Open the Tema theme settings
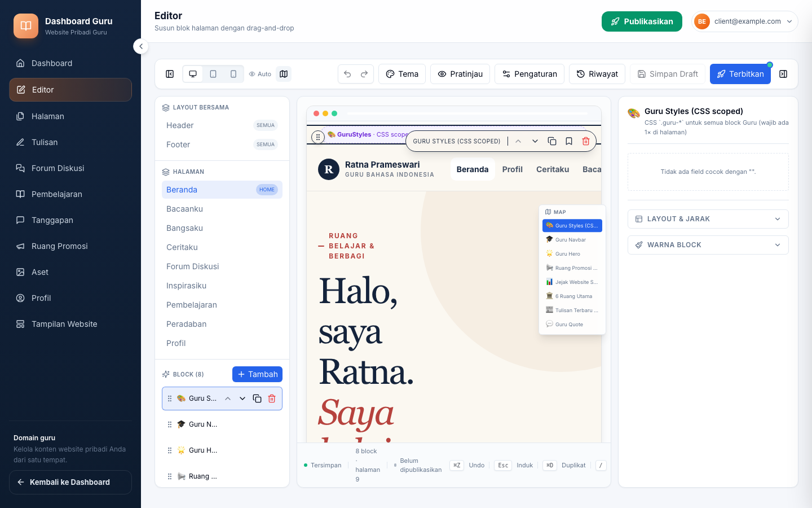Image resolution: width=812 pixels, height=508 pixels. click(402, 74)
